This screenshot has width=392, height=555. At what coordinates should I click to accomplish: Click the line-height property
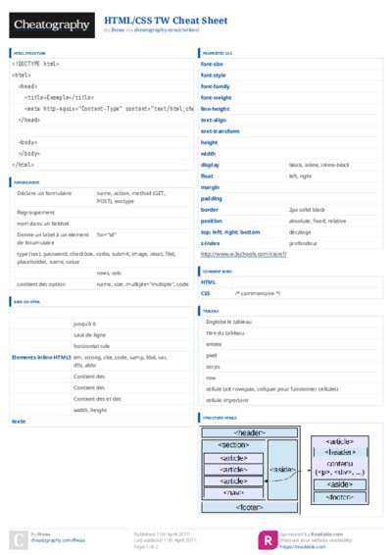click(215, 109)
